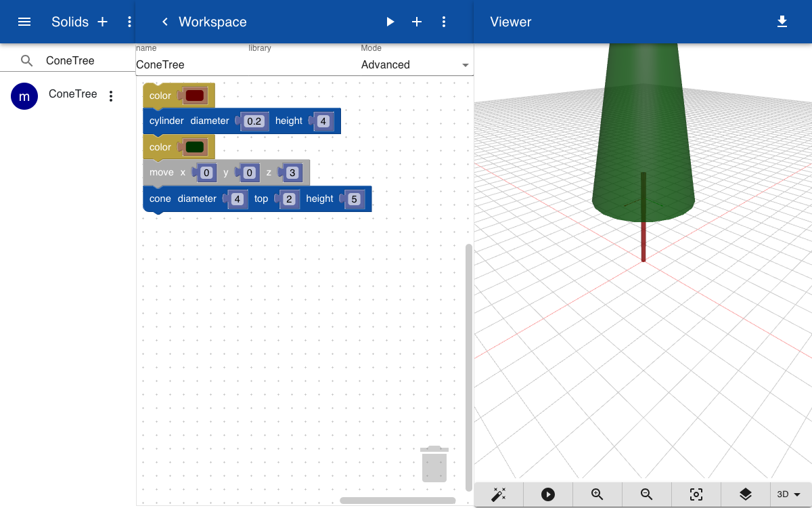
Task: Open Workspace more options menu
Action: point(444,22)
